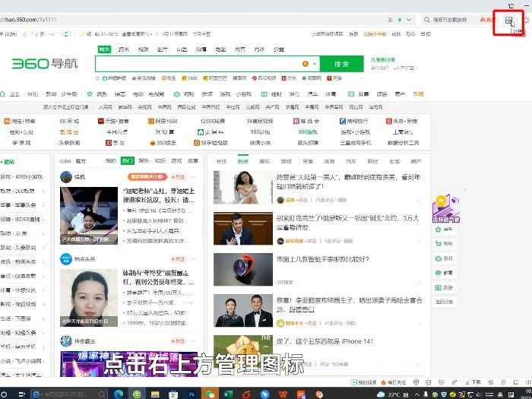Select the 网页 search tab
The image size is (532, 399).
coord(104,49)
